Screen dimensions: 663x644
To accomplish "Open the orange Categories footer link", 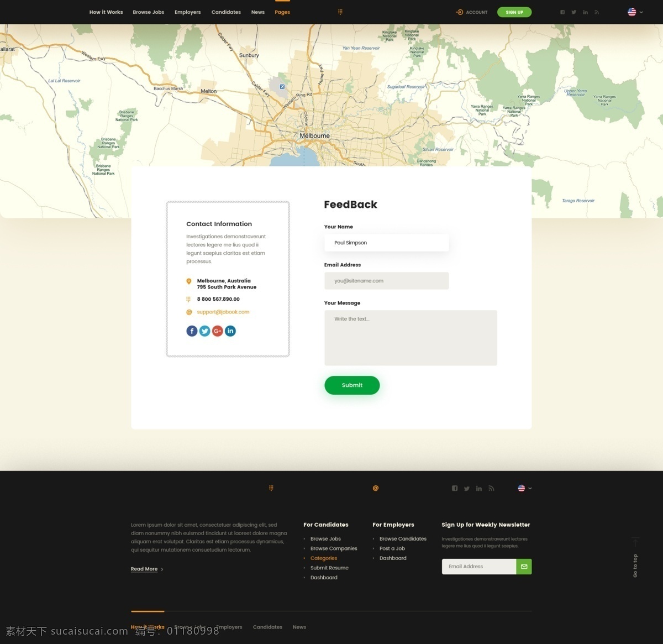I will 324,558.
